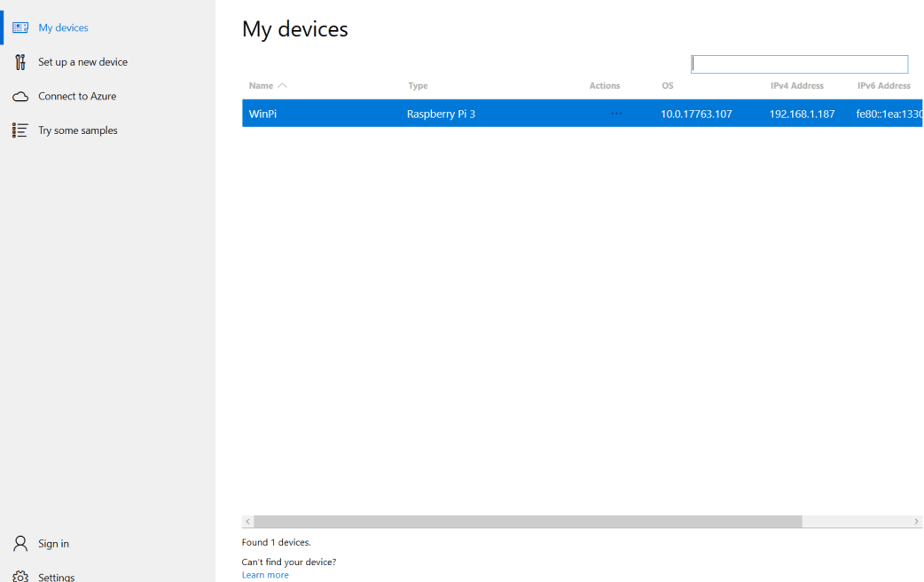The height and width of the screenshot is (582, 924).
Task: Click the Sign in option
Action: coord(51,543)
